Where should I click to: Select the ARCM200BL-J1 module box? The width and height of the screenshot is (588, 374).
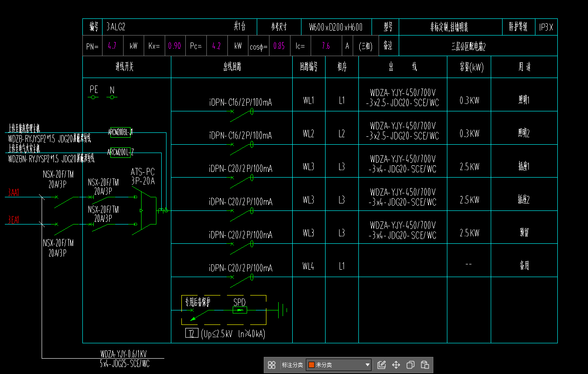click(120, 132)
